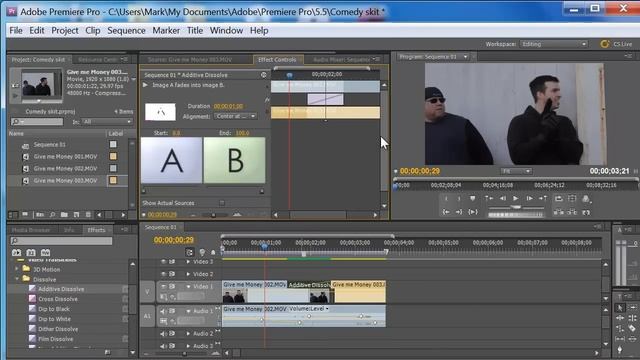The width and height of the screenshot is (640, 360).
Task: Expand the Audio 2 track
Action: click(188, 333)
